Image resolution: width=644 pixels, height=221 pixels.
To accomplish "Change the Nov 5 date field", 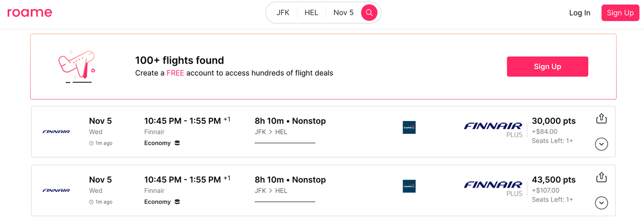I will [x=343, y=12].
